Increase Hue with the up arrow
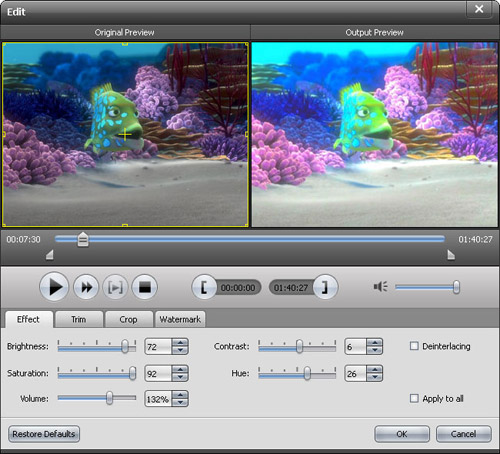The width and height of the screenshot is (500, 454). tap(375, 369)
